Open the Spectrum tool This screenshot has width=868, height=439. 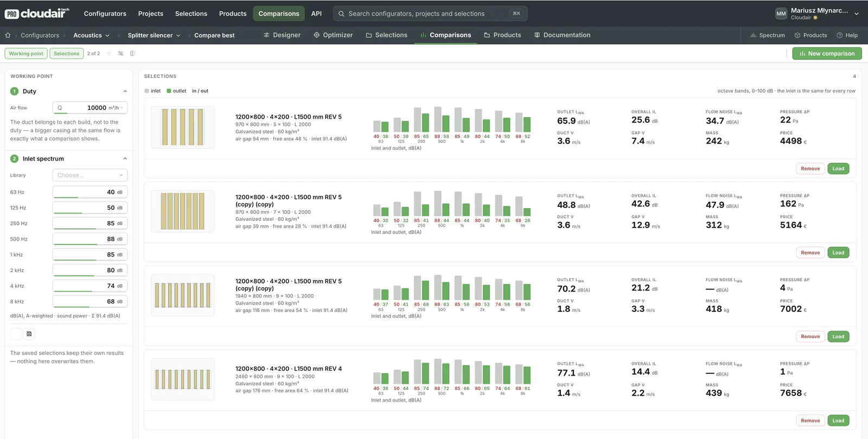click(x=768, y=35)
